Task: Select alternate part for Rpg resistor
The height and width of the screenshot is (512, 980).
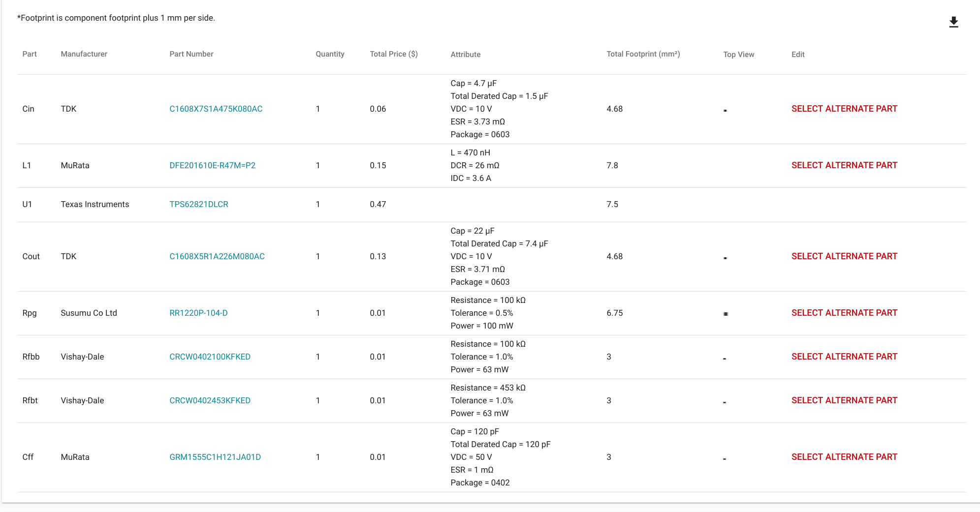Action: pos(844,313)
